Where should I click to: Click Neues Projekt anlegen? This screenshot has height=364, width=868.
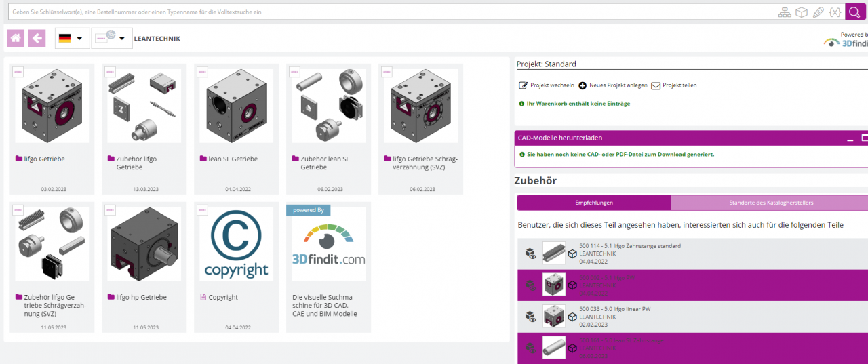click(612, 85)
